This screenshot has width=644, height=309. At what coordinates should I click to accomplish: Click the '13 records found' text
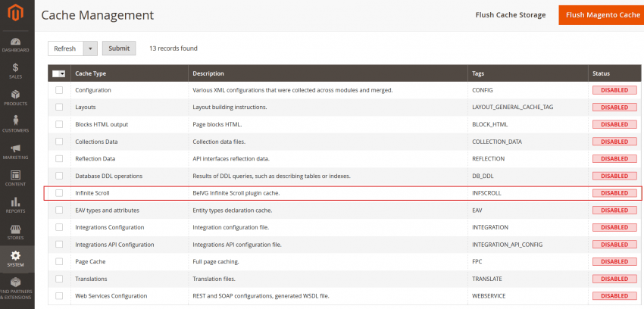[x=174, y=48]
